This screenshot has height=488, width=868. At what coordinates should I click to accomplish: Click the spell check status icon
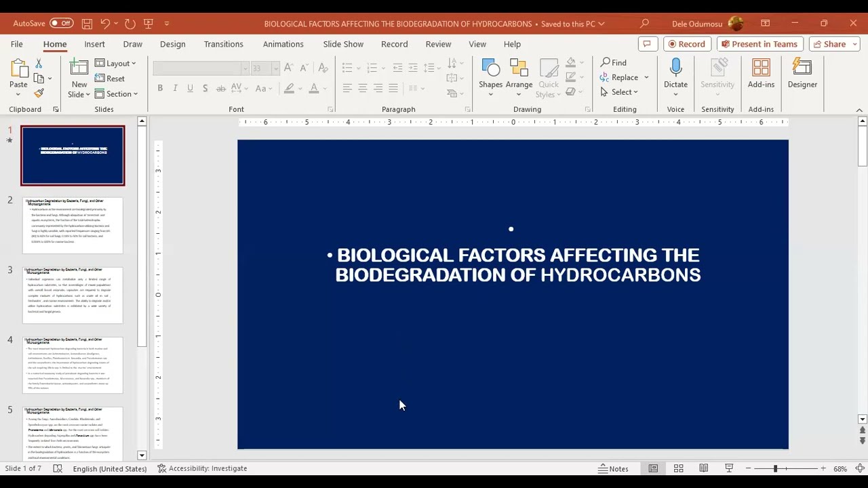58,468
